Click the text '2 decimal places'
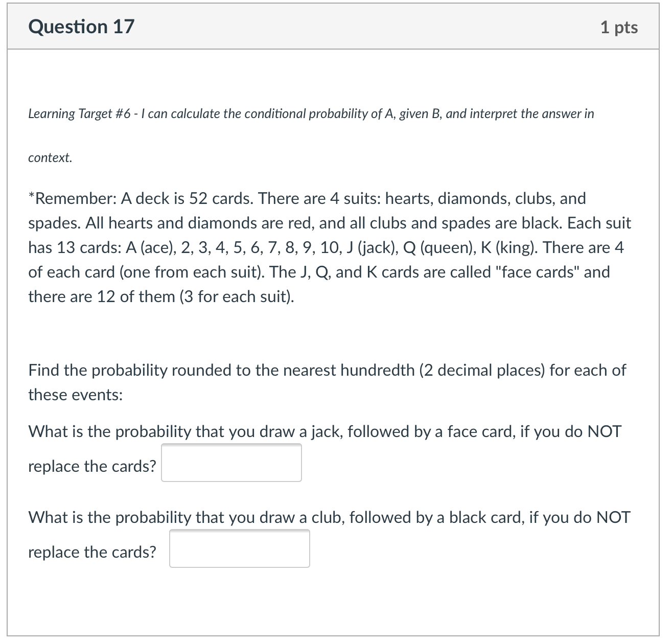Viewport: 672px width, 642px height. click(478, 370)
